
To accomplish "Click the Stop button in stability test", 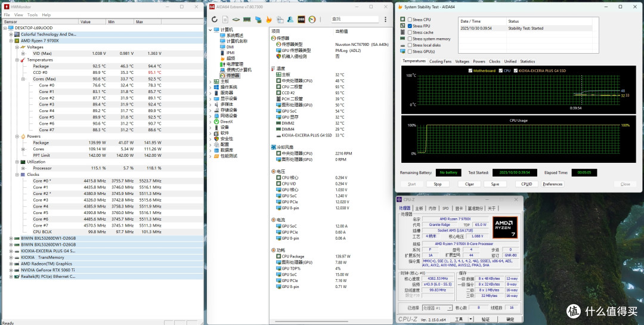I will click(x=438, y=184).
